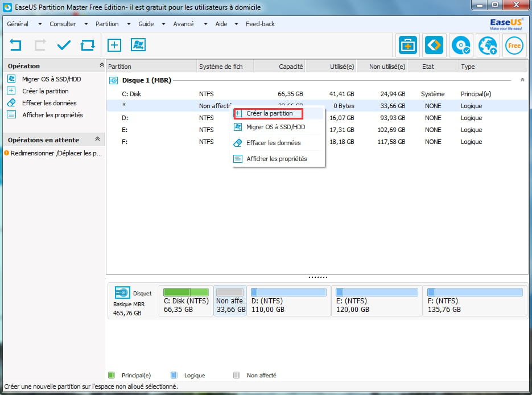Select the D: partition row
The height and width of the screenshot is (395, 532).
[317, 118]
